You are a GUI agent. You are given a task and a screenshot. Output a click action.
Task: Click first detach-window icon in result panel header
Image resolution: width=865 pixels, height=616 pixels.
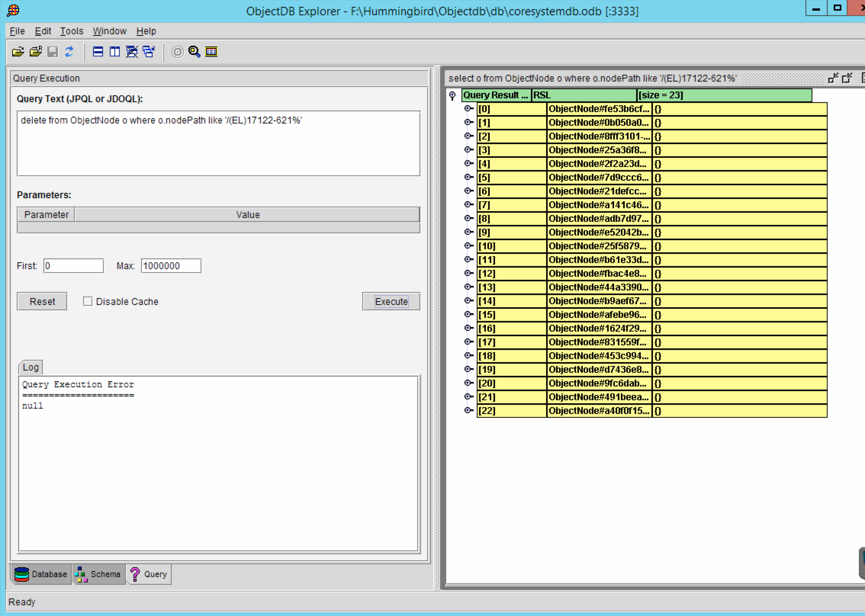pyautogui.click(x=833, y=78)
